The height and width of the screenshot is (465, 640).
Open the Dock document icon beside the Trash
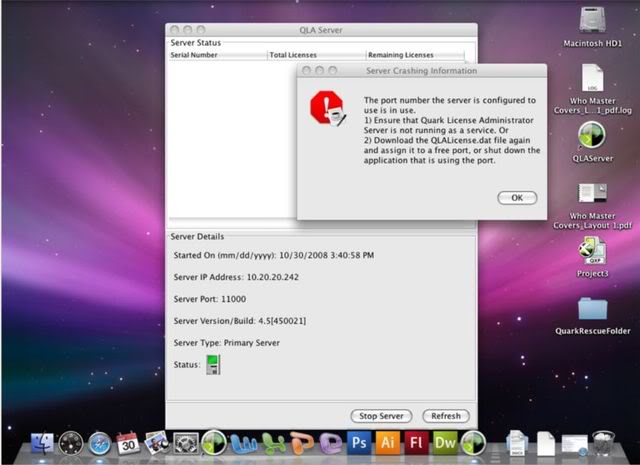coord(575,445)
